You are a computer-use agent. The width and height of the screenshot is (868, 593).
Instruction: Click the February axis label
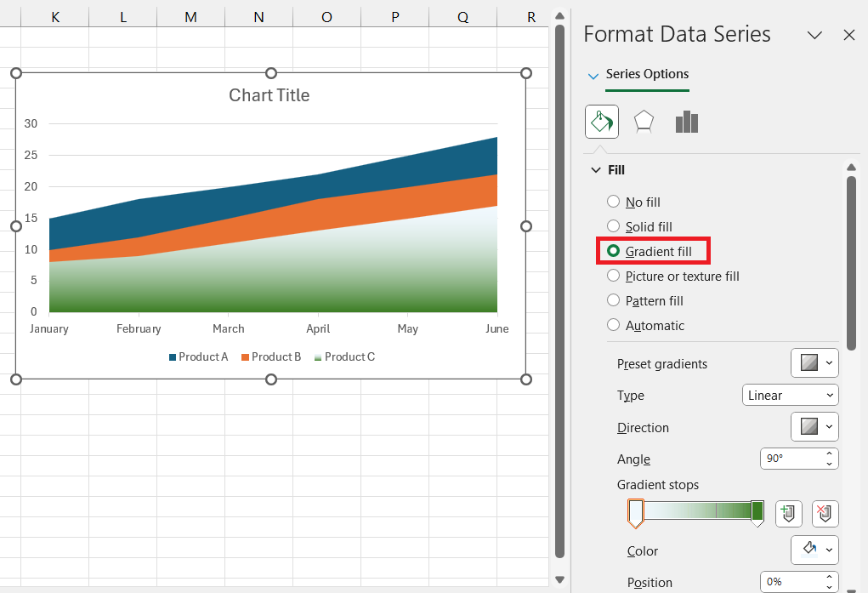[x=139, y=328]
